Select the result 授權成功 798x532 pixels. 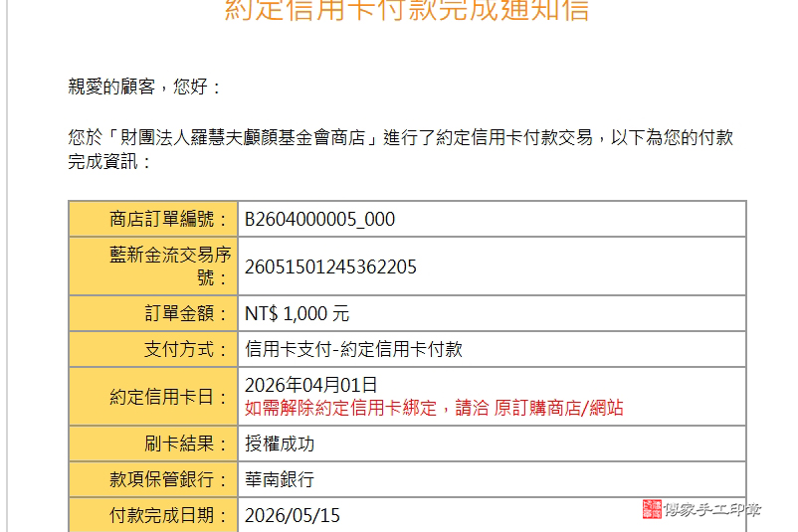click(280, 443)
